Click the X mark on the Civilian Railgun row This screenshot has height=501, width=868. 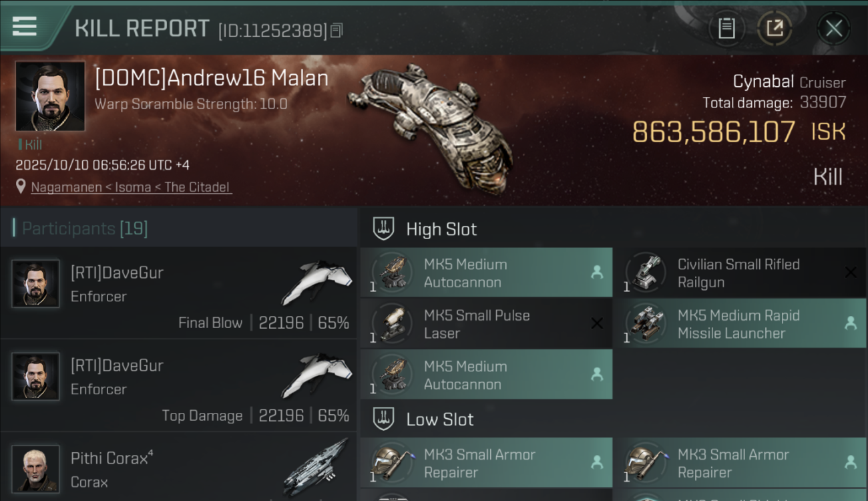pos(851,273)
